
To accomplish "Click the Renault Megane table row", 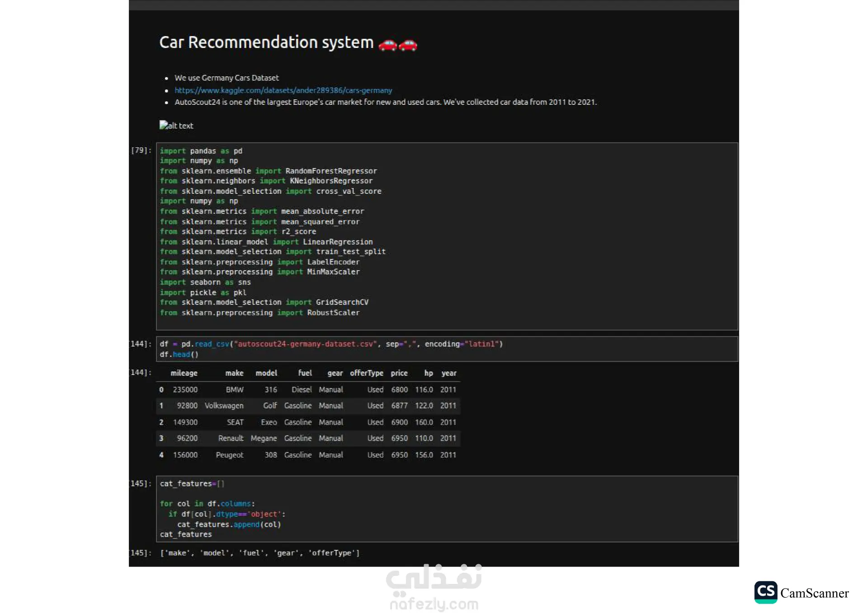I will point(307,438).
